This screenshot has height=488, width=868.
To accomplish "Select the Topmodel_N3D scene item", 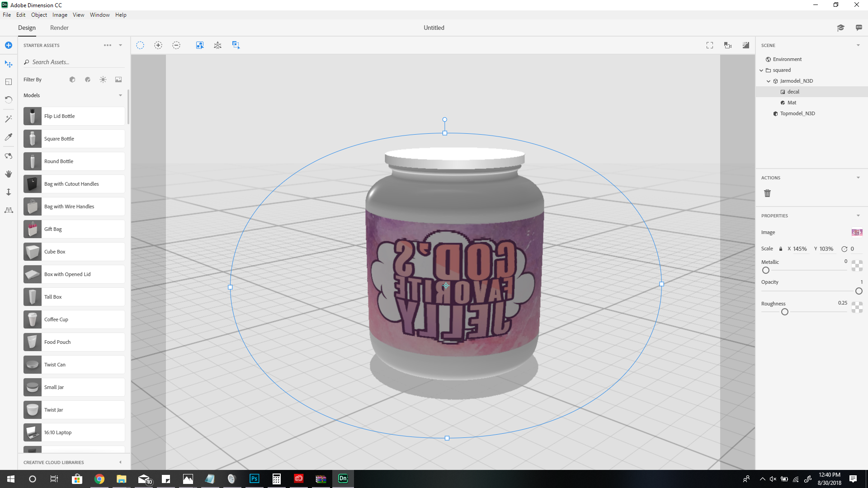I will pyautogui.click(x=797, y=113).
